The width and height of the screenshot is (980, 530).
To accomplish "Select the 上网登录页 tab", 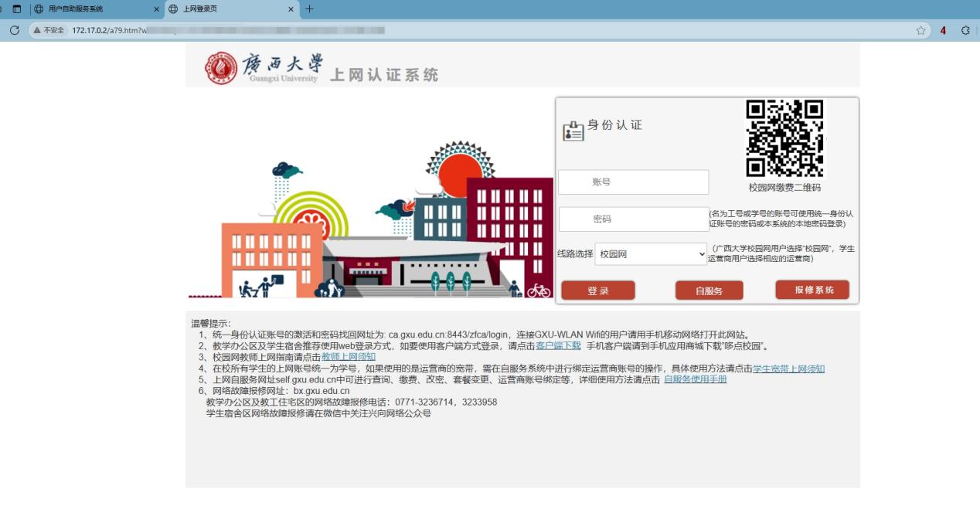I will coord(224,9).
